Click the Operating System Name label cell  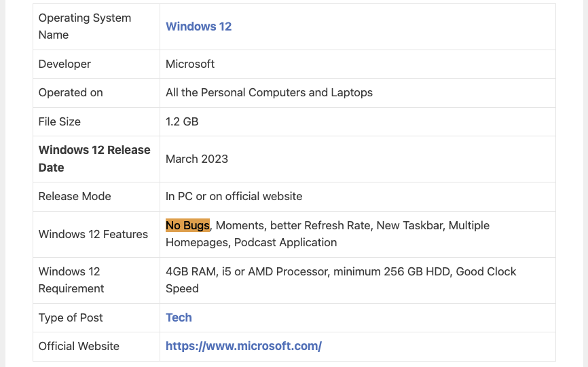click(x=85, y=26)
